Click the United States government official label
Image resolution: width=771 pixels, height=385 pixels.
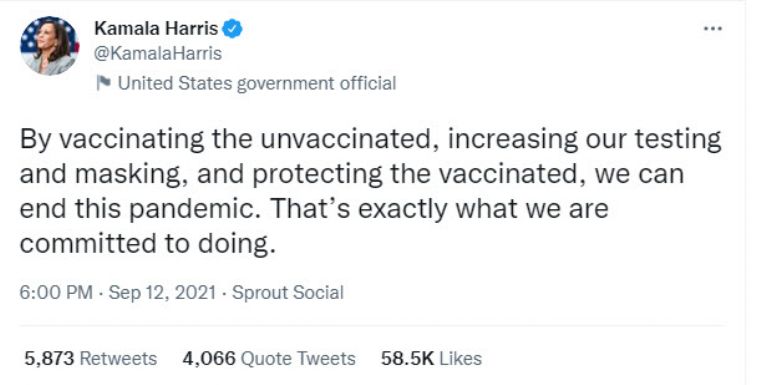(257, 83)
